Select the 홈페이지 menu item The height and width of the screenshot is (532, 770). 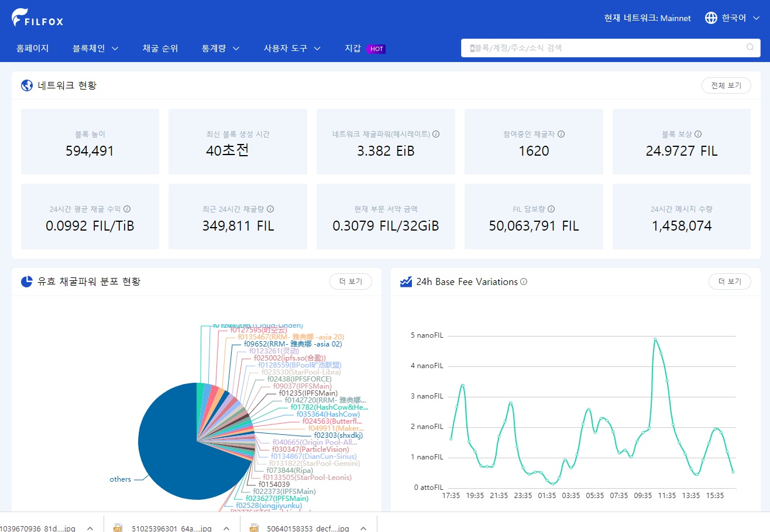tap(32, 49)
